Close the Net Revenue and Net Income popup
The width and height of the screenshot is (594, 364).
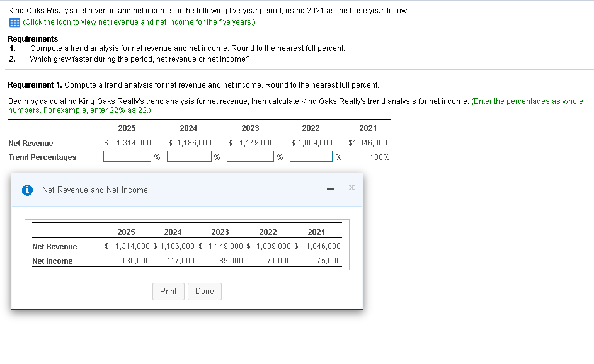tap(351, 188)
